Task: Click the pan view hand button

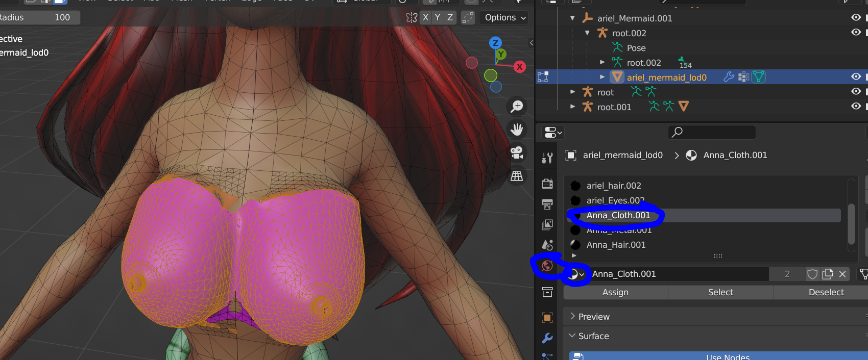Action: coord(517,130)
